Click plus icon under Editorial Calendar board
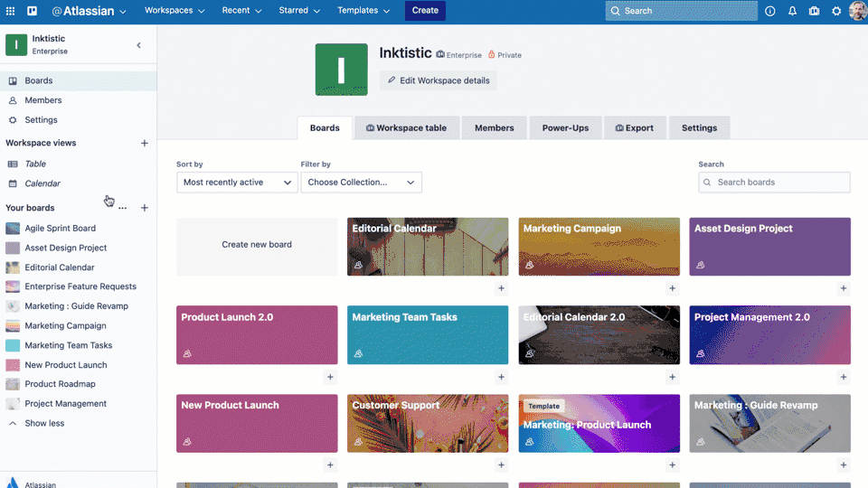 (x=501, y=288)
